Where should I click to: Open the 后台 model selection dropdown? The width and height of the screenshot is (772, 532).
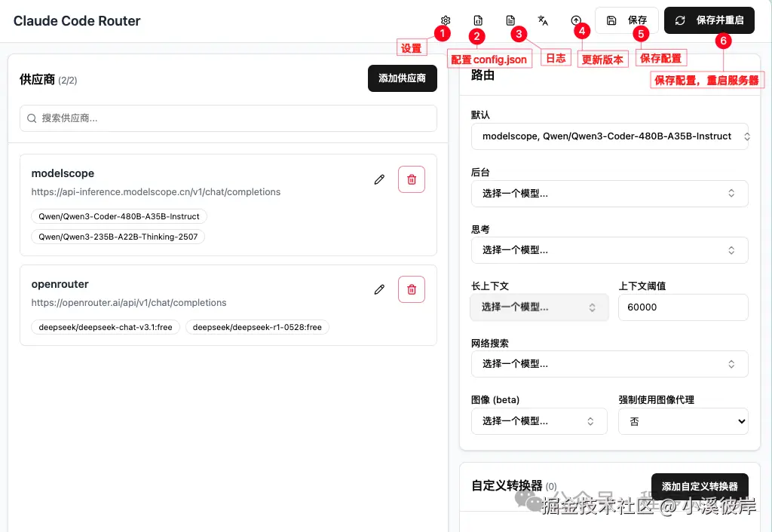[609, 194]
